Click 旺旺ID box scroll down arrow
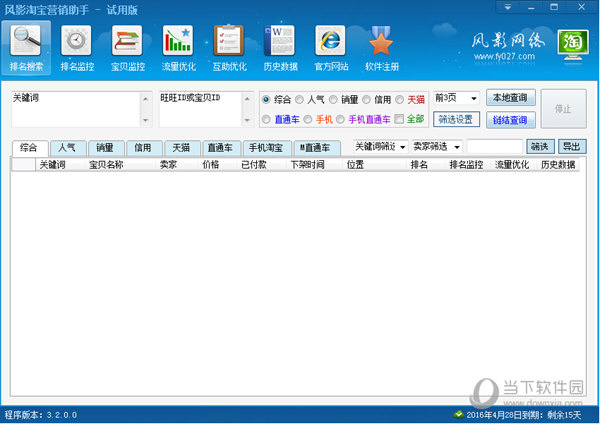This screenshot has height=424, width=600. pyautogui.click(x=247, y=120)
